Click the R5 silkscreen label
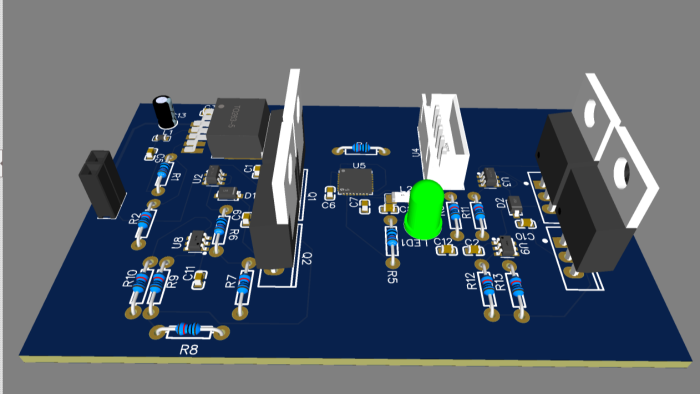 (392, 277)
